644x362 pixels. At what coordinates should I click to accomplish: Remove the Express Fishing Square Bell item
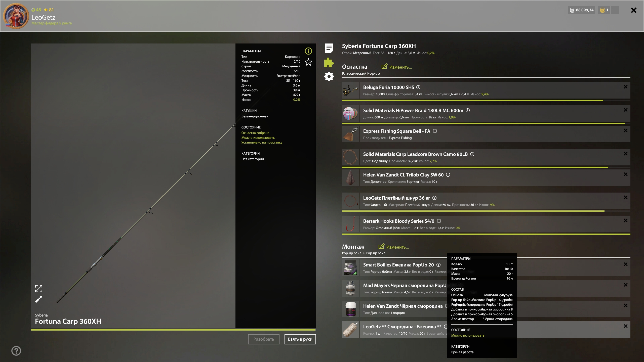pos(625,130)
